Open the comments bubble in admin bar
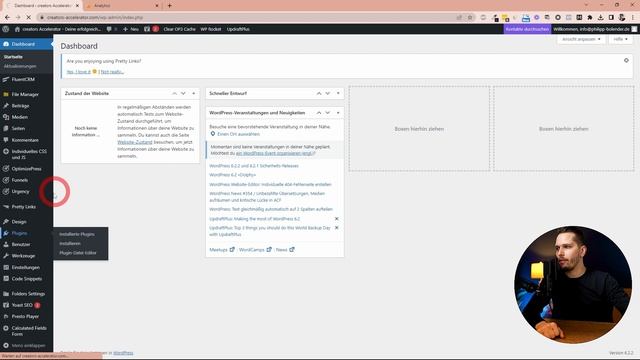 point(109,29)
